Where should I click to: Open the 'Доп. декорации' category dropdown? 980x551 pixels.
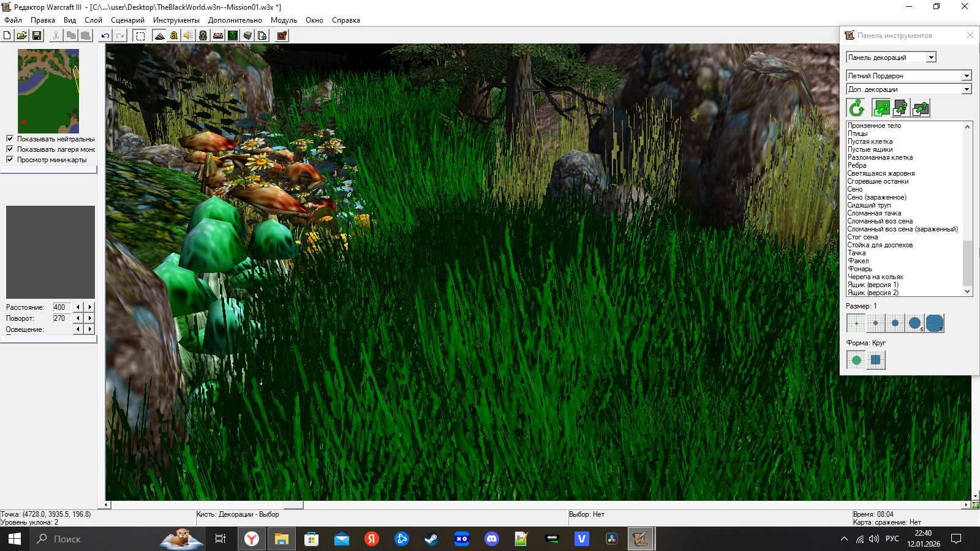point(909,89)
